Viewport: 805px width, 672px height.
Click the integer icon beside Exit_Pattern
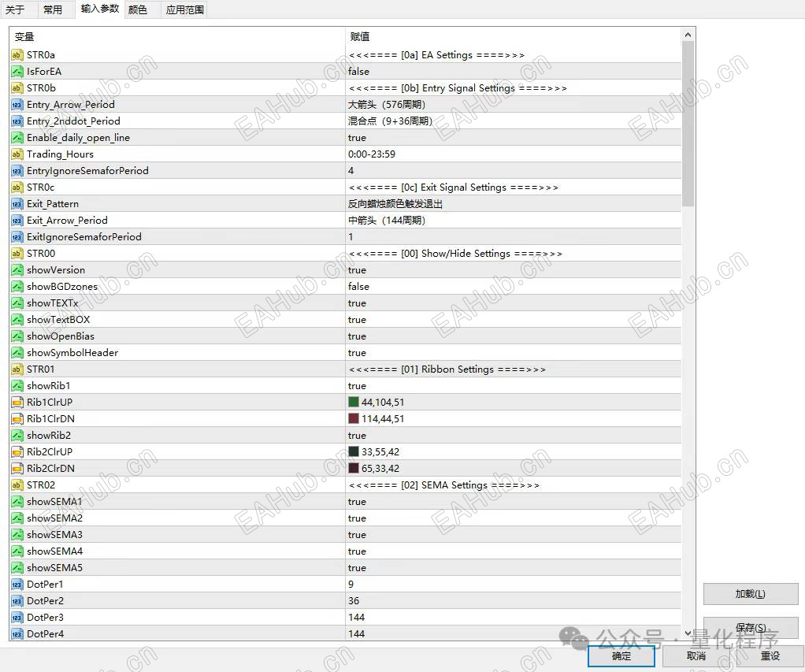click(x=17, y=204)
